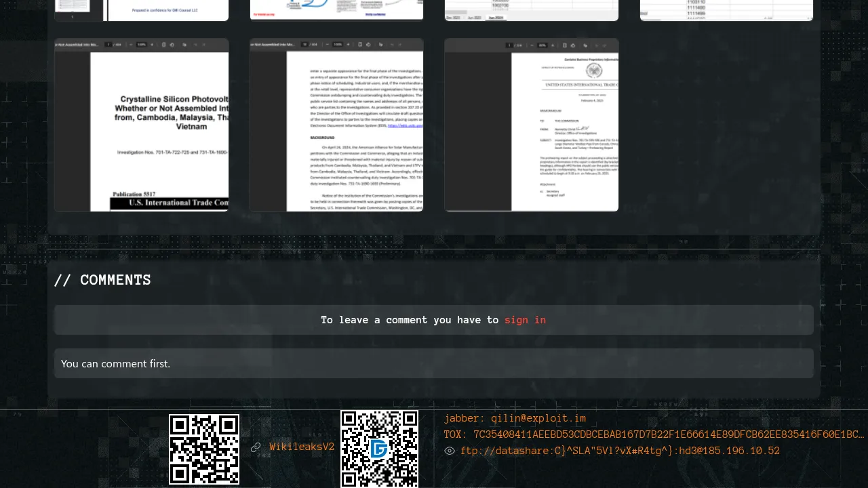Click the black-and-white QR code left of WikileaksV2

click(x=204, y=449)
